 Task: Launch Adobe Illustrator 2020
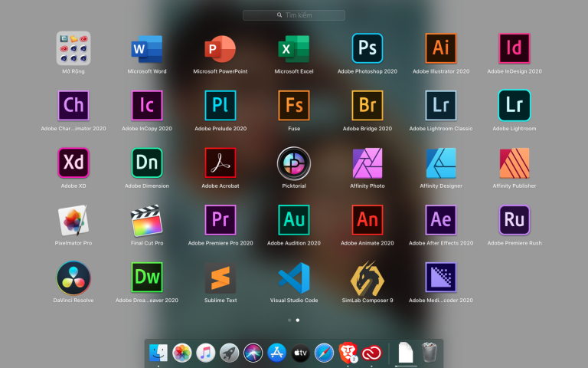pos(441,48)
